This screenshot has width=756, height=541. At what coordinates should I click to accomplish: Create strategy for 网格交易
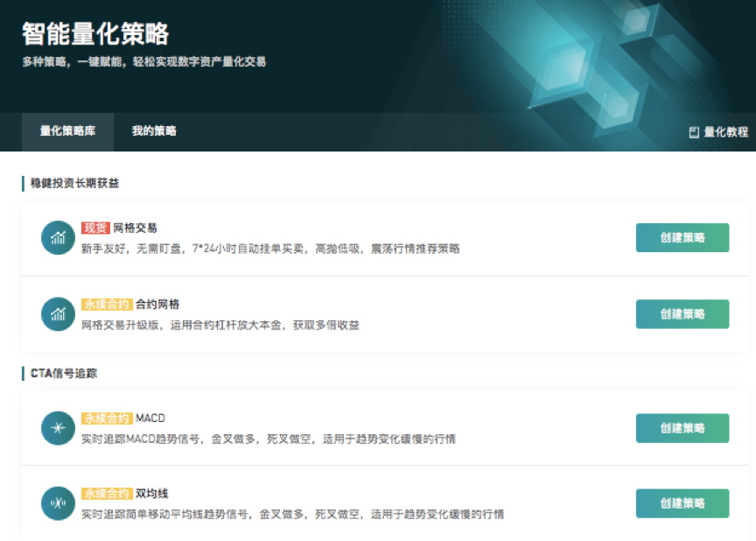click(x=682, y=238)
